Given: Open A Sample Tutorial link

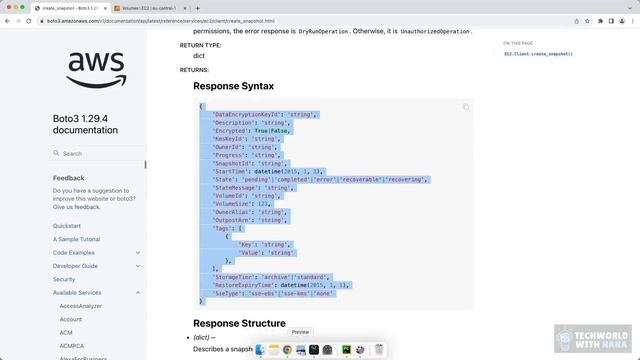Looking at the screenshot, I should 76,239.
